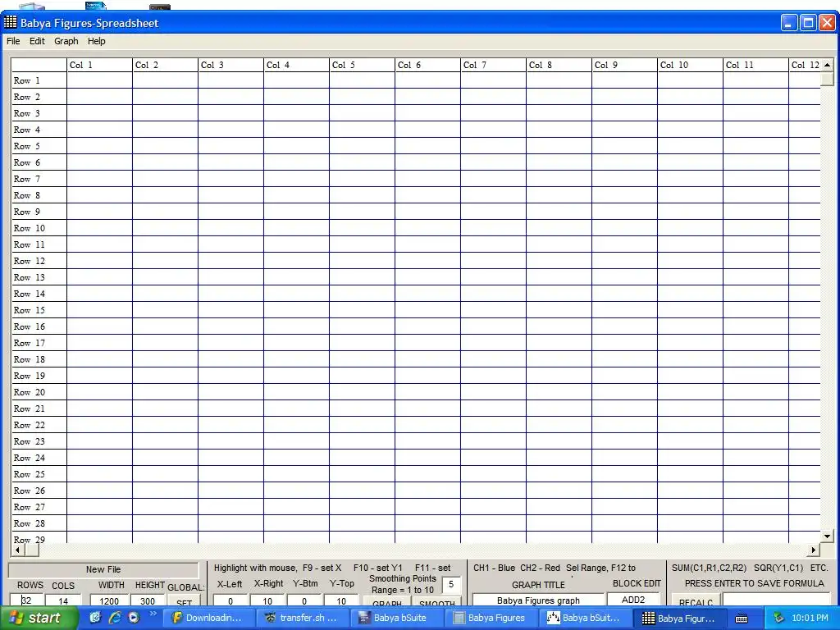
Task: Select the Row 15 header
Action: (x=39, y=310)
